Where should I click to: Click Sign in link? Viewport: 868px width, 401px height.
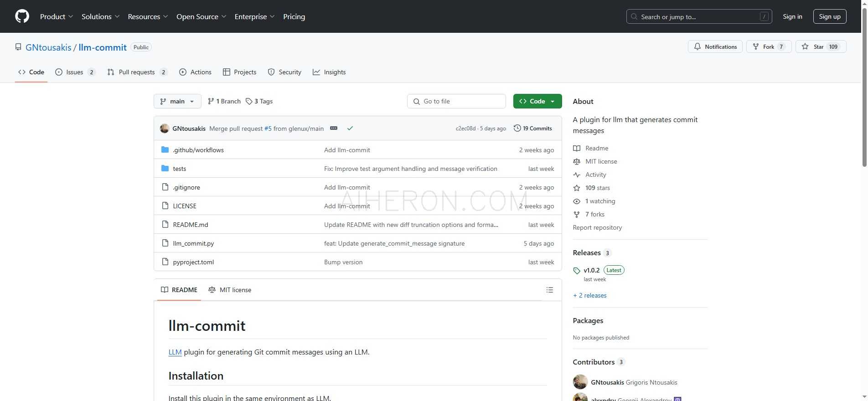pyautogui.click(x=792, y=16)
